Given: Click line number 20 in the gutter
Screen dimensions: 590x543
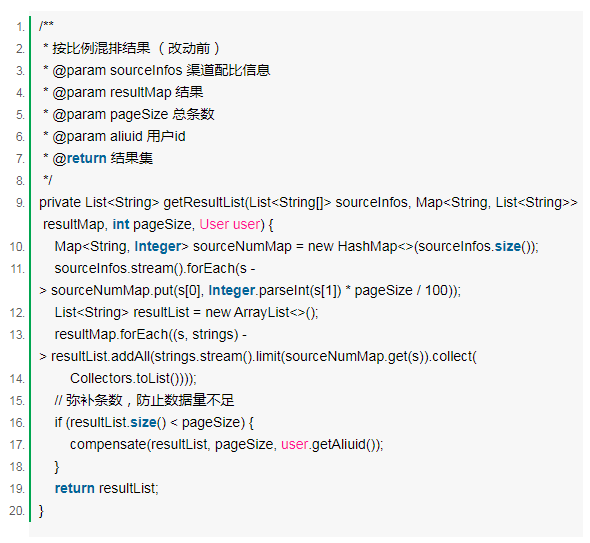Looking at the screenshot, I should coord(17,511).
